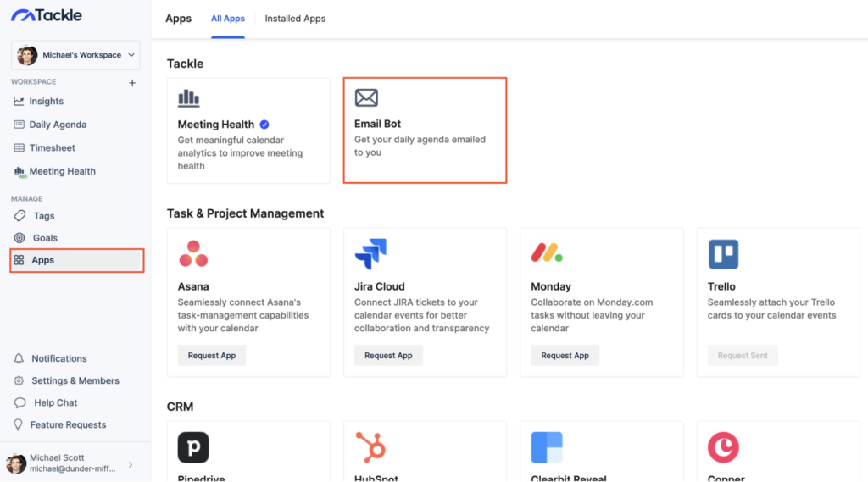The image size is (868, 482).
Task: Open the Help Chat link
Action: click(x=56, y=403)
